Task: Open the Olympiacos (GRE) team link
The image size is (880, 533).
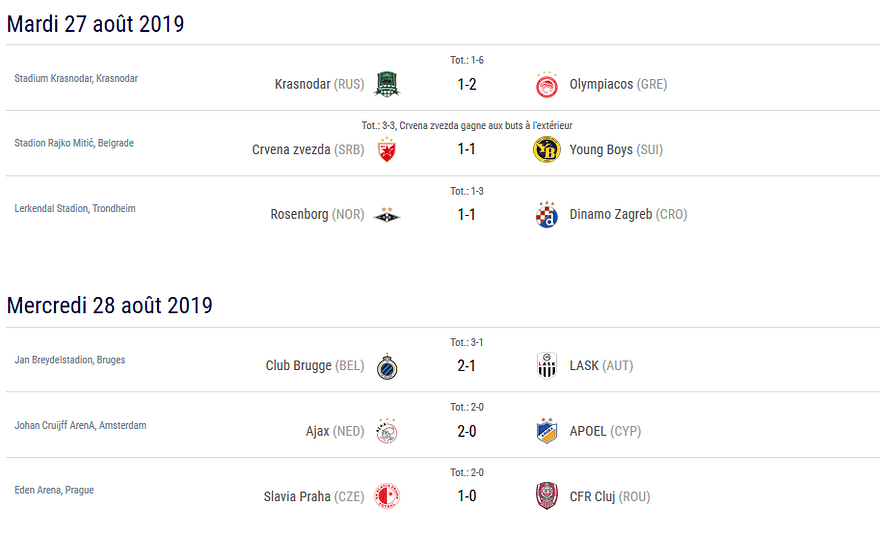Action: tap(618, 84)
